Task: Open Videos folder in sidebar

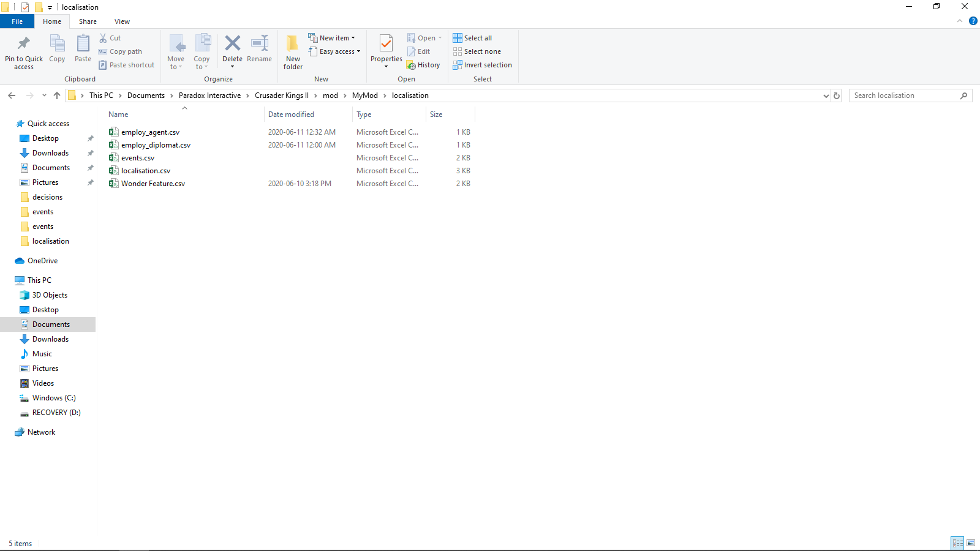Action: pos(43,383)
